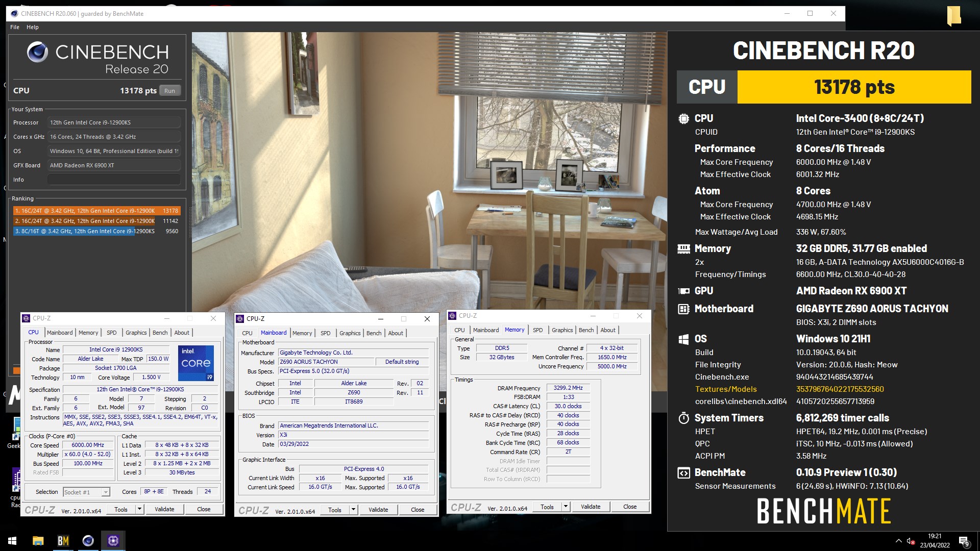Screen dimensions: 980x551
Task: Switch to Memory tab in left CPU-Z window
Action: [x=88, y=333]
